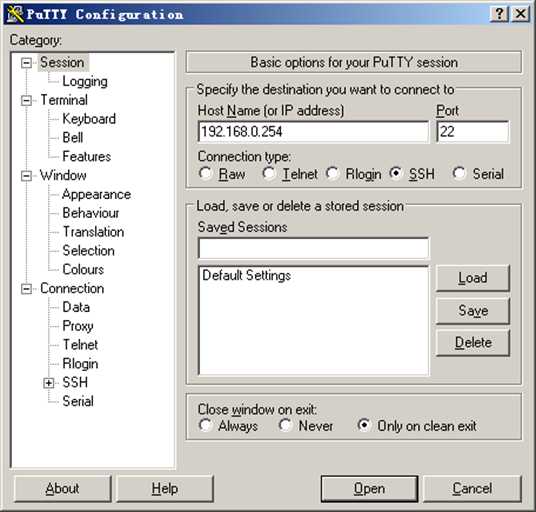Click the Port number field
Image resolution: width=536 pixels, height=512 pixels.
[x=473, y=132]
